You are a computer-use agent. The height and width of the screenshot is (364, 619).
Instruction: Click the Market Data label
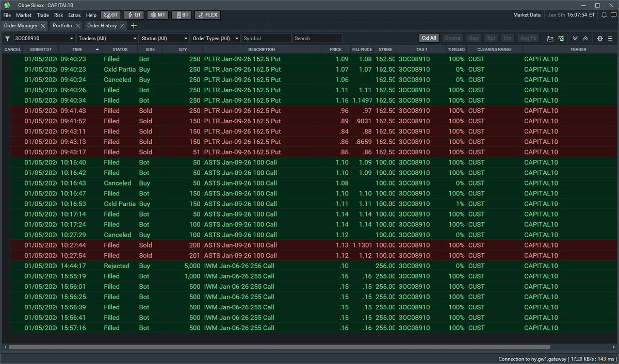[527, 15]
